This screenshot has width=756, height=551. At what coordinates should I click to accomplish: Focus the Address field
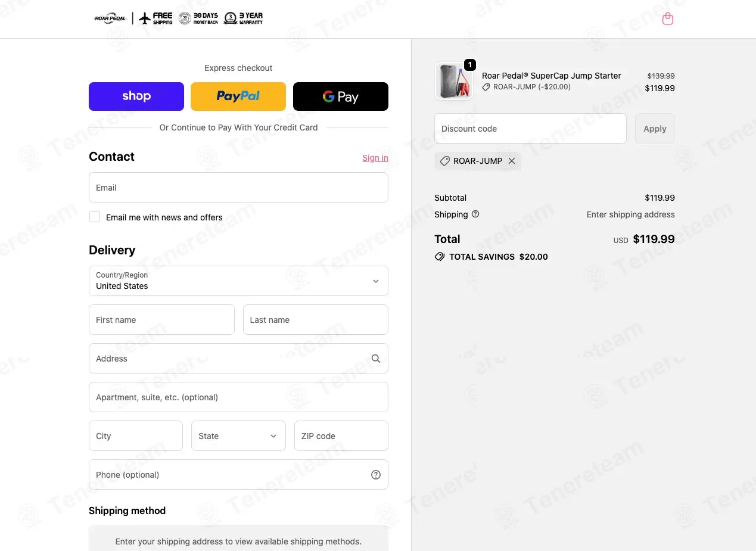pos(238,359)
